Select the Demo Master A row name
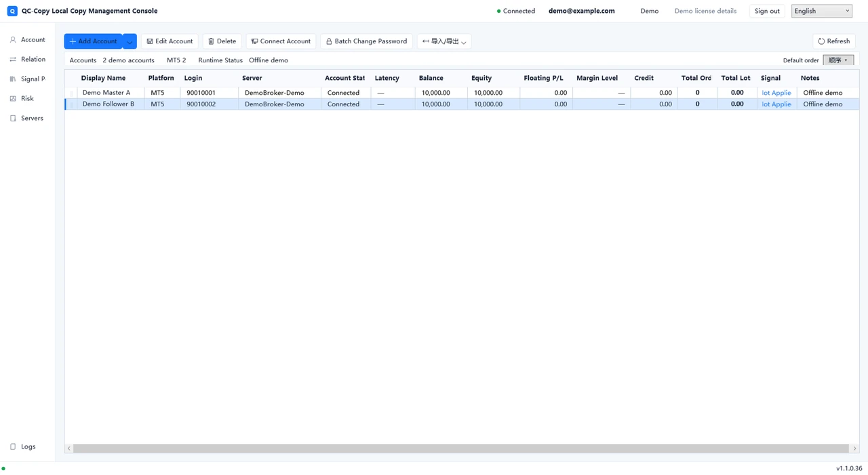Screen dimensions: 868x475 click(106, 93)
